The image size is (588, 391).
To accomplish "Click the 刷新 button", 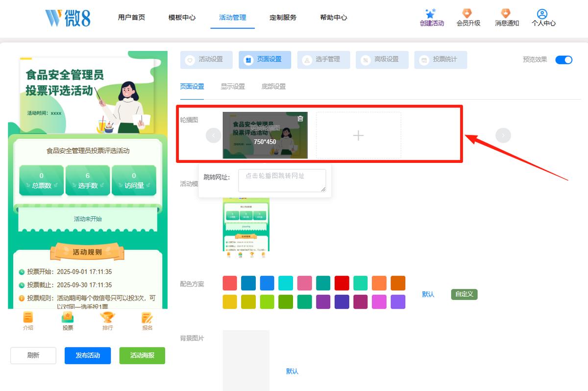I will [33, 356].
